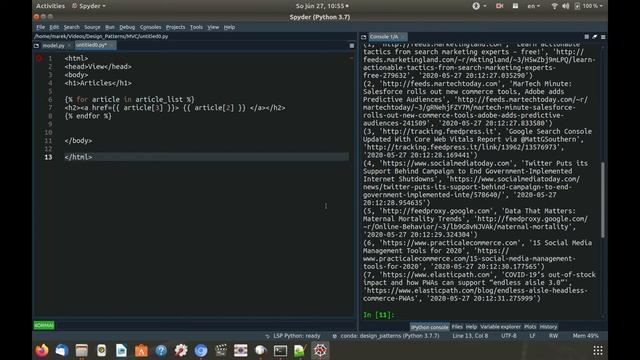The height and width of the screenshot is (360, 640).
Task: Click the 'Mem 49%' status entry
Action: pos(585,336)
